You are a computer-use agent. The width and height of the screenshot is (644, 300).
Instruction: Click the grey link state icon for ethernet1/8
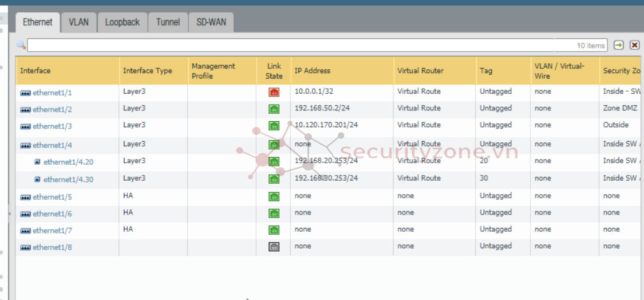point(273,247)
